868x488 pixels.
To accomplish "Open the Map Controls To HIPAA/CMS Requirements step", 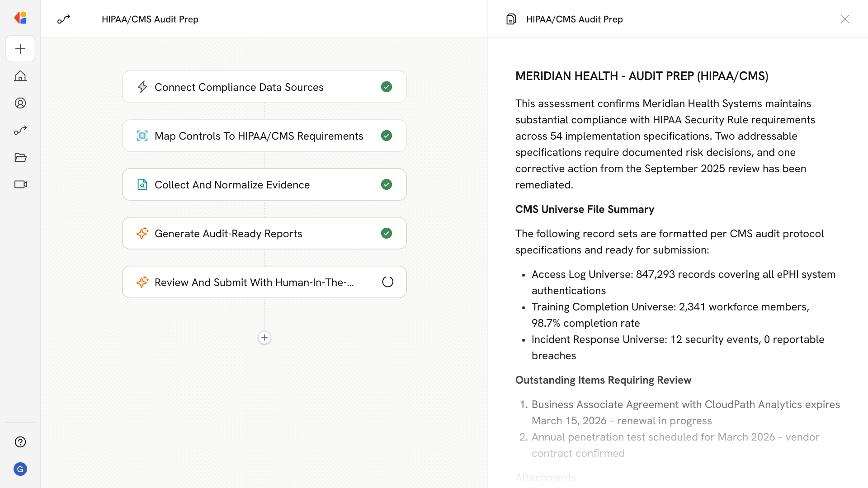I will click(x=259, y=136).
